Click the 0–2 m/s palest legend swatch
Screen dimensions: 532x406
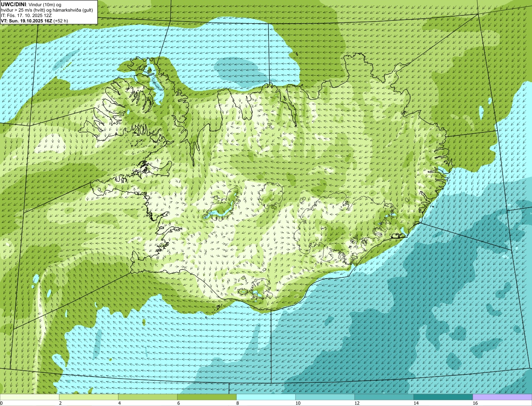(x=30, y=397)
